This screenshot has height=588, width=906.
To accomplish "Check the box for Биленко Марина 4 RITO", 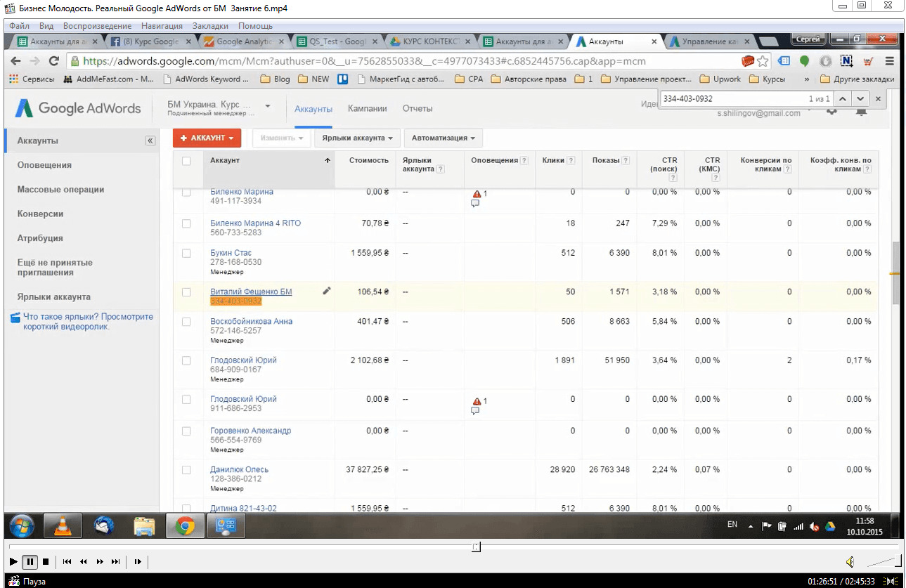I will (x=186, y=223).
